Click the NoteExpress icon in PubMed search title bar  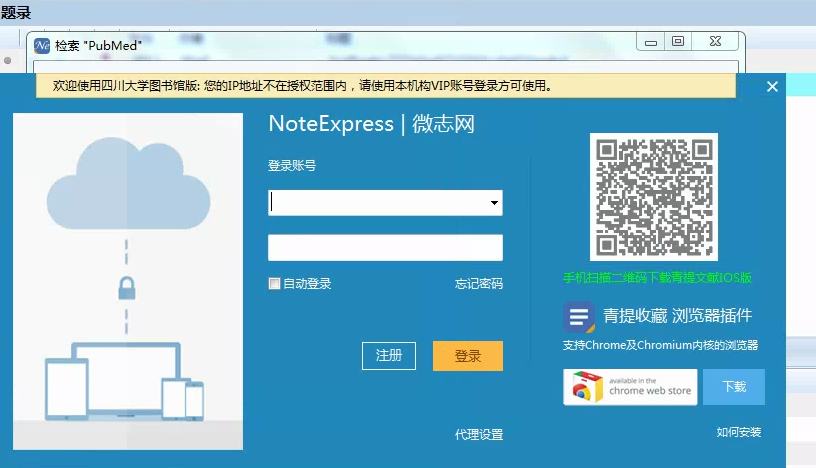(42, 46)
